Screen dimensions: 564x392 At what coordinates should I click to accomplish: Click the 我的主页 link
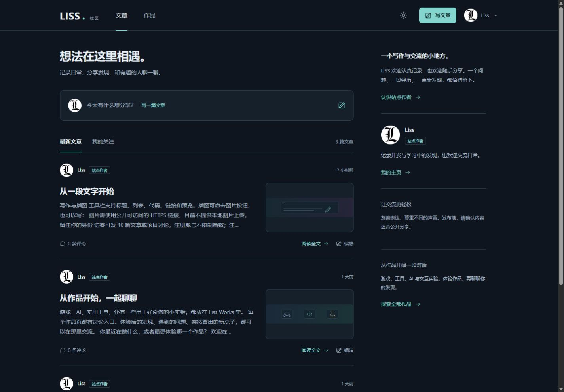click(395, 173)
